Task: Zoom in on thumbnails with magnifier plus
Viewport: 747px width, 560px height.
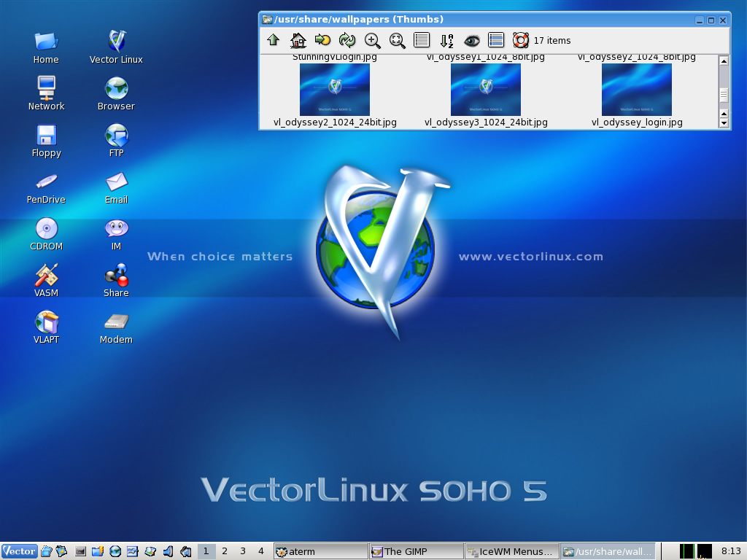Action: pos(373,41)
